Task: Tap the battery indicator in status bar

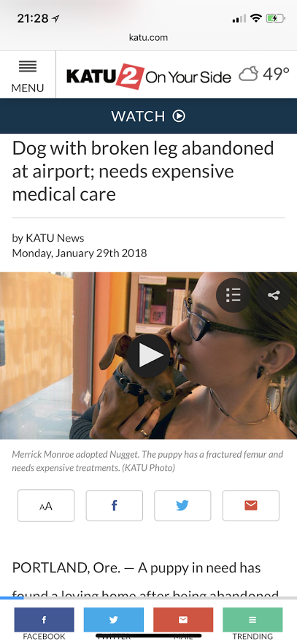Action: point(275,18)
